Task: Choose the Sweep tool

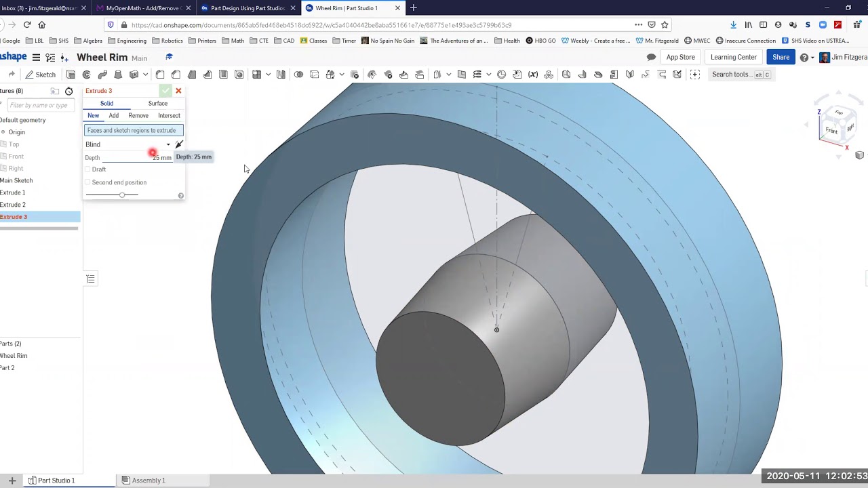Action: tap(102, 75)
